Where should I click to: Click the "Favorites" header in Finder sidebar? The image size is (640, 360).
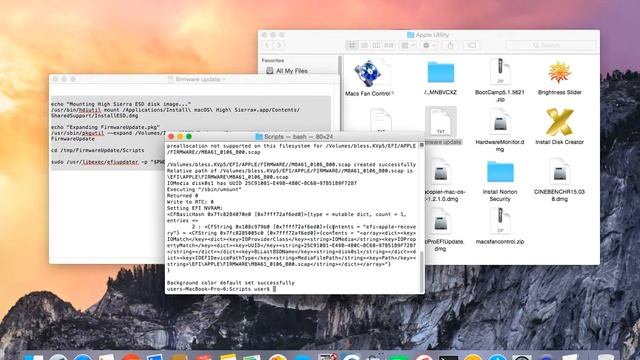pos(273,60)
